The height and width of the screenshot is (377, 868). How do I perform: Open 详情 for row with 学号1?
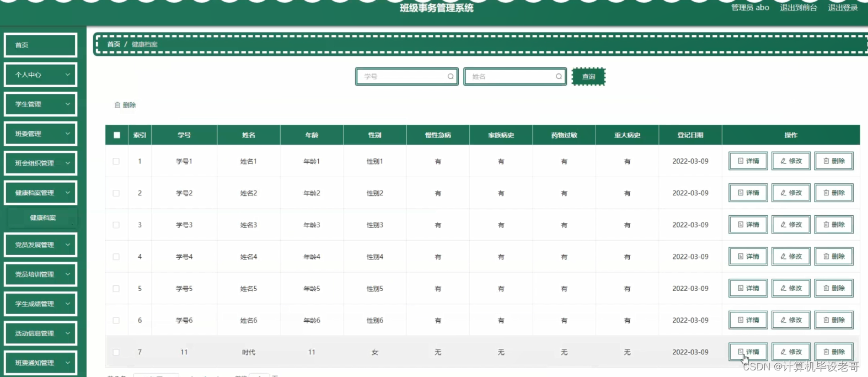click(x=748, y=161)
